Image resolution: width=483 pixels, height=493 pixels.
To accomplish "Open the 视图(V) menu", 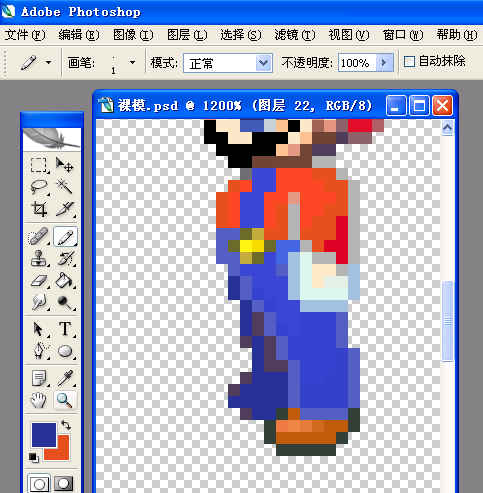I will coord(349,35).
